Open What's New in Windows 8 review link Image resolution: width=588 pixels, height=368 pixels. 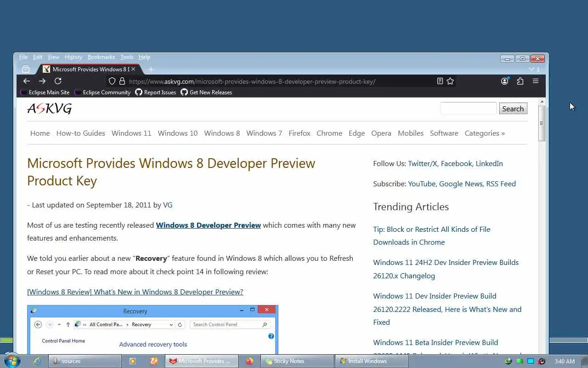coord(135,292)
